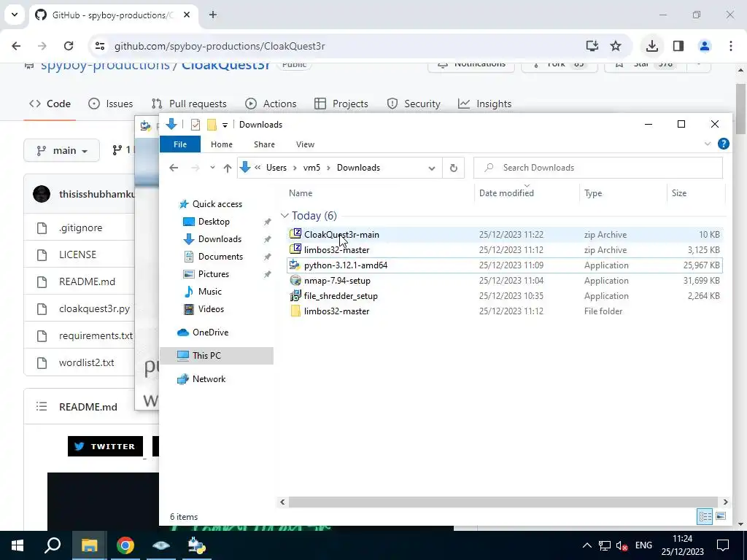Click muted volume icon in system tray
747x560 pixels.
click(x=622, y=545)
